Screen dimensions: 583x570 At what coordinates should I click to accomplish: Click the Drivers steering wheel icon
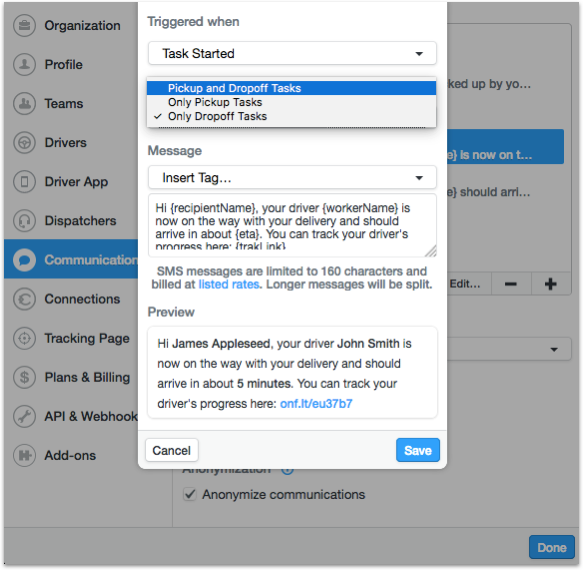click(25, 142)
